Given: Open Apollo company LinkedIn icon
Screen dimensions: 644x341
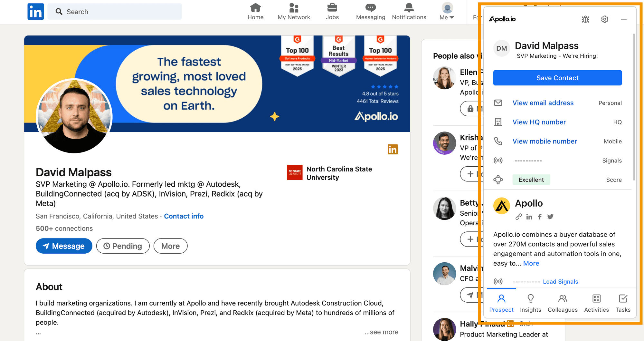Looking at the screenshot, I should click(529, 217).
